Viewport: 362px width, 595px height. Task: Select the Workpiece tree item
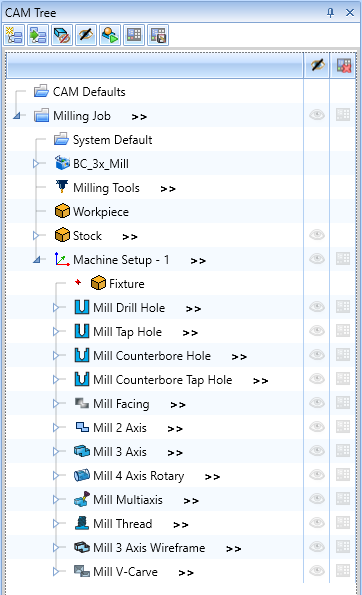click(x=101, y=212)
